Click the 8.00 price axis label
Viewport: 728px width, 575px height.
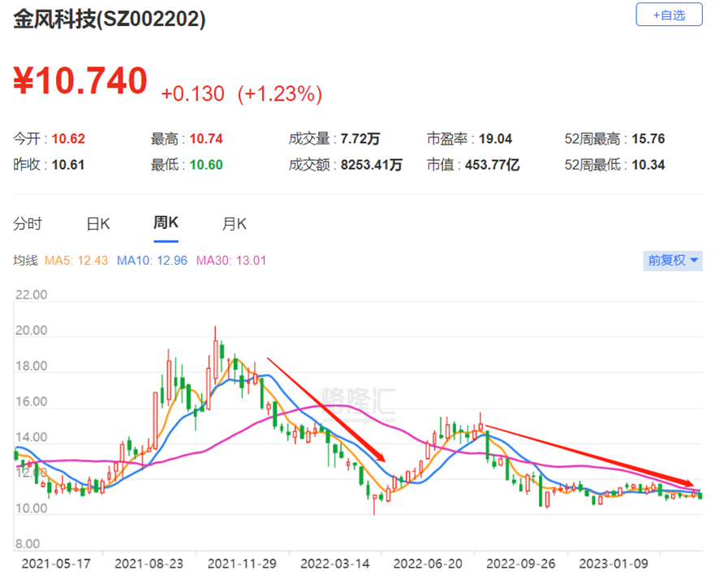coord(28,544)
